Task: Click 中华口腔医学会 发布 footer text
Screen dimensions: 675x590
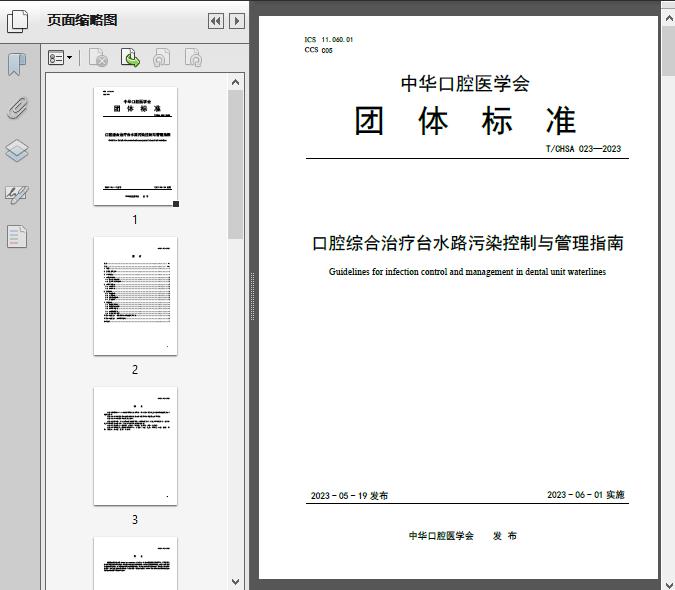Action: (x=463, y=536)
